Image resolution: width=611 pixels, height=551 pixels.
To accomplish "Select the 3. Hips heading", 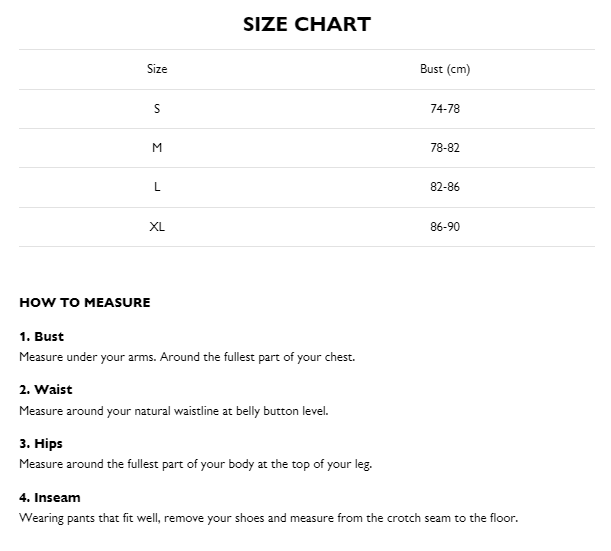I will (41, 444).
